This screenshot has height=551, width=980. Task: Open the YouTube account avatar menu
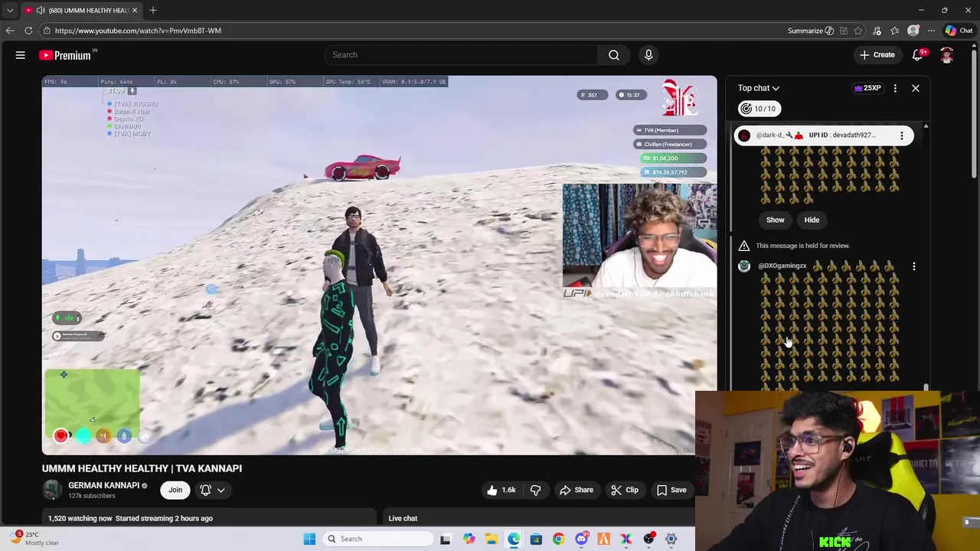947,55
